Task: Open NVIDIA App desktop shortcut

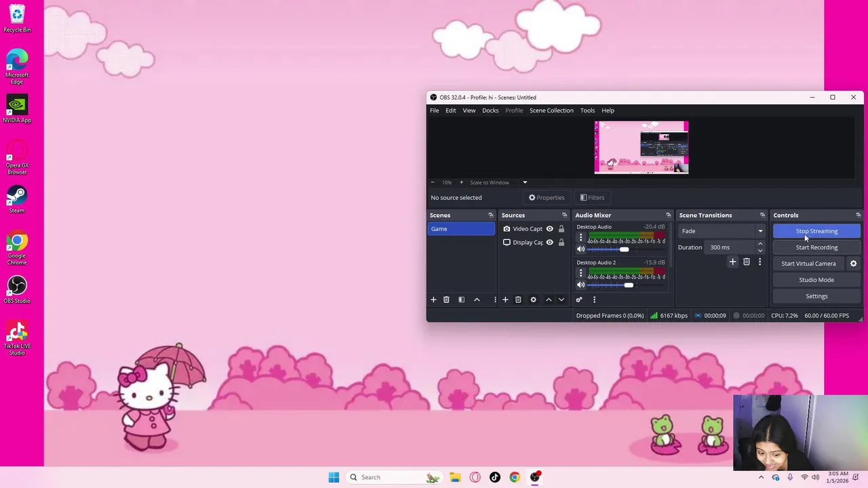Action: 17,109
